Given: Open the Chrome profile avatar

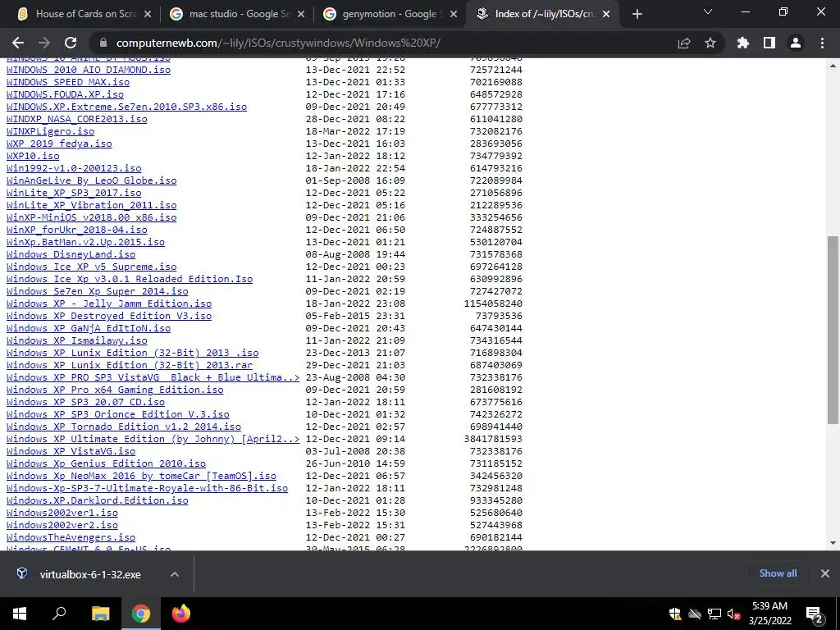Looking at the screenshot, I should coord(796,43).
